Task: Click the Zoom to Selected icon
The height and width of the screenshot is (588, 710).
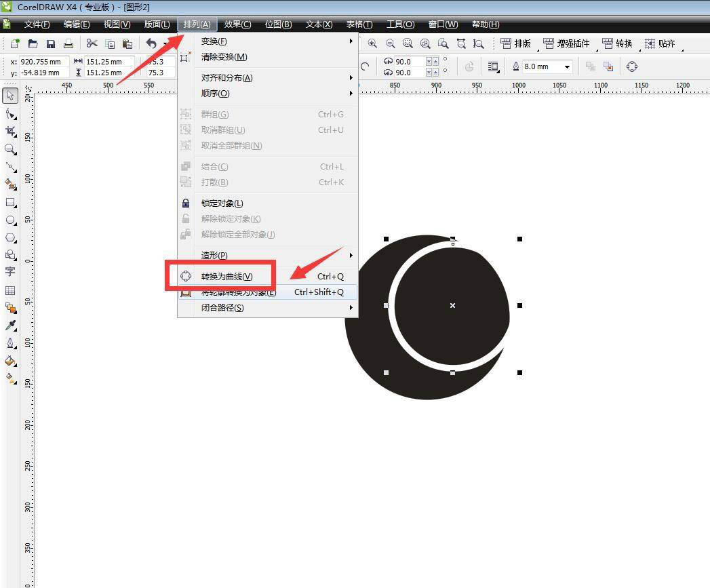Action: pyautogui.click(x=408, y=43)
